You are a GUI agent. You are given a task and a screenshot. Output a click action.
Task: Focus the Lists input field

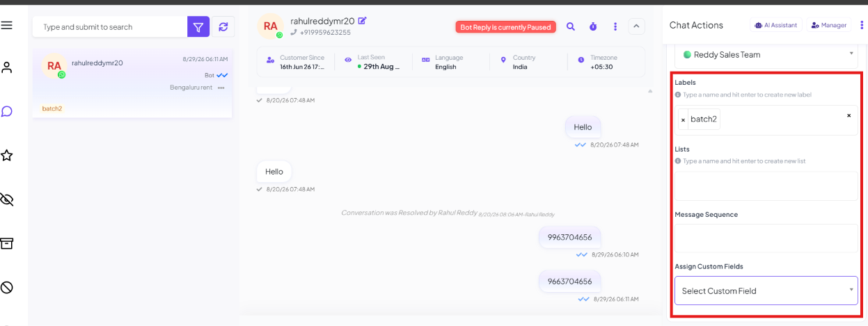pyautogui.click(x=766, y=186)
